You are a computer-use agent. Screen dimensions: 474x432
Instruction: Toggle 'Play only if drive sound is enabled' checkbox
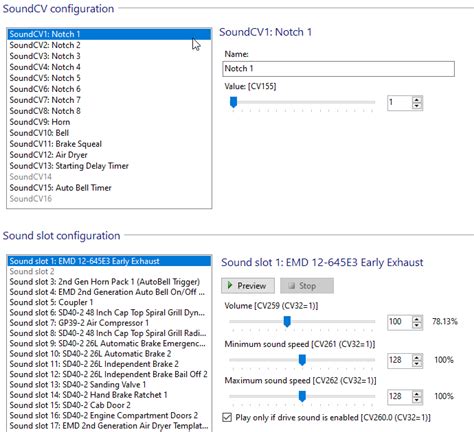tap(227, 417)
